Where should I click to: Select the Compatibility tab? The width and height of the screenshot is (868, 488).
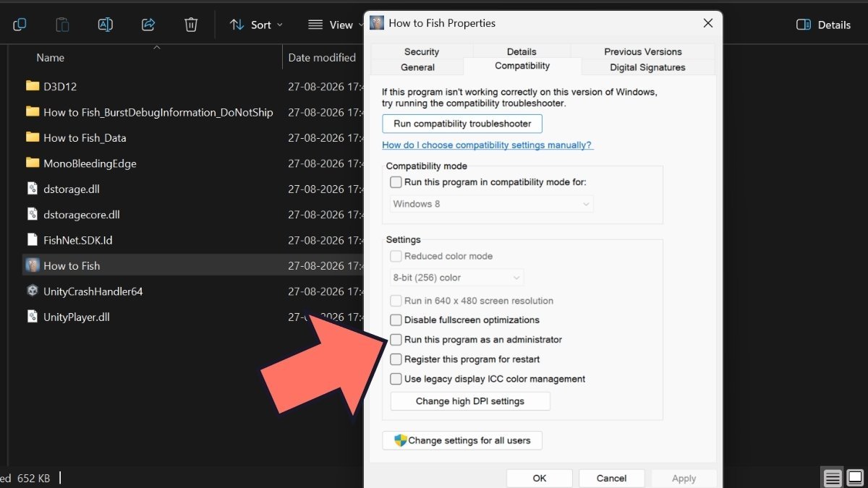coord(522,66)
